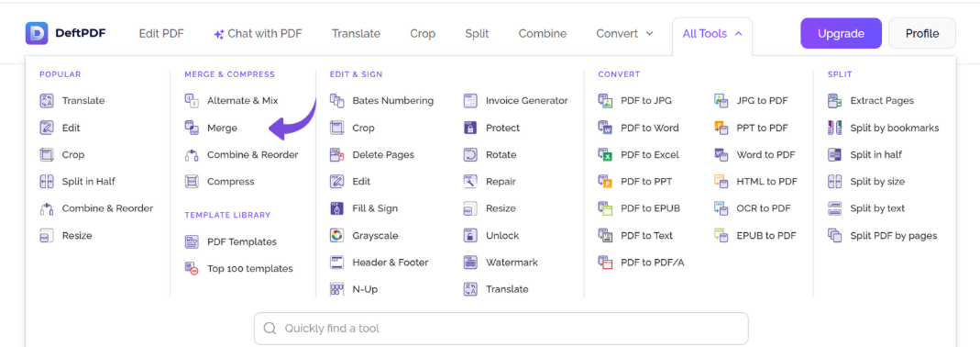This screenshot has width=980, height=347.
Task: Click the Upgrade button
Action: coord(842,33)
